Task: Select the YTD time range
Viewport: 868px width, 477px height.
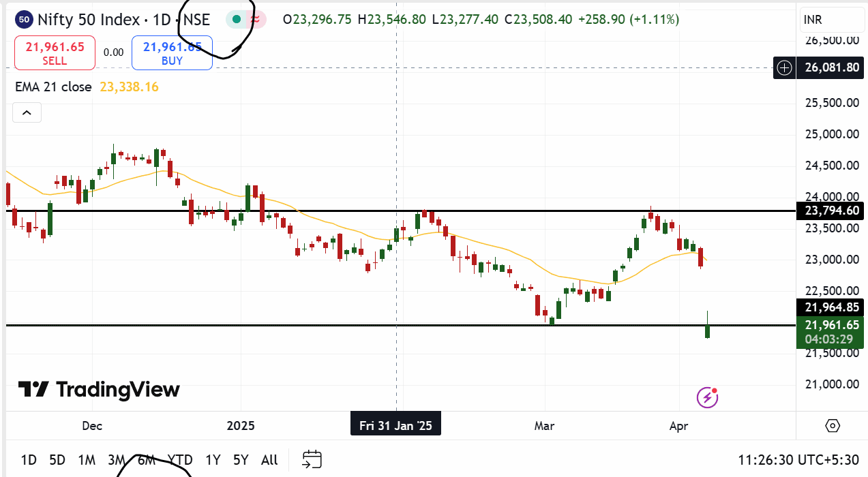Action: pos(181,460)
